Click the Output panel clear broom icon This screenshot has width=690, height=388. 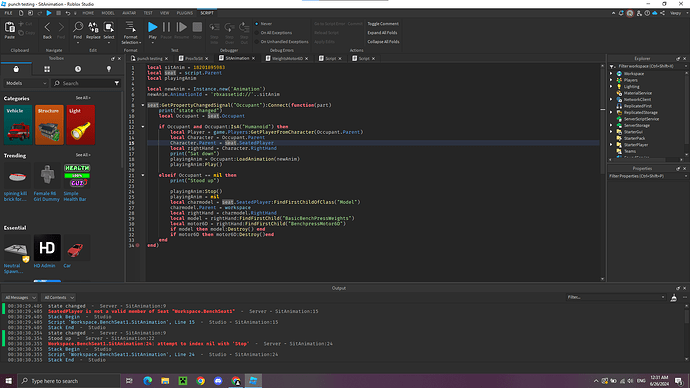[x=674, y=298]
